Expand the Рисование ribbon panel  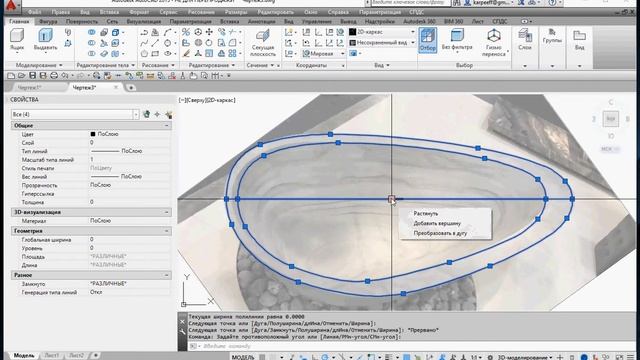(x=158, y=65)
